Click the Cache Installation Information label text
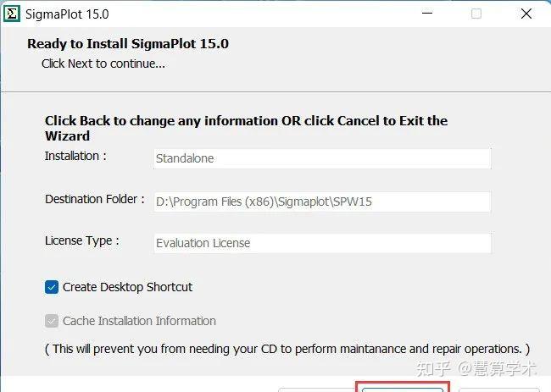The width and height of the screenshot is (551, 392). (139, 321)
